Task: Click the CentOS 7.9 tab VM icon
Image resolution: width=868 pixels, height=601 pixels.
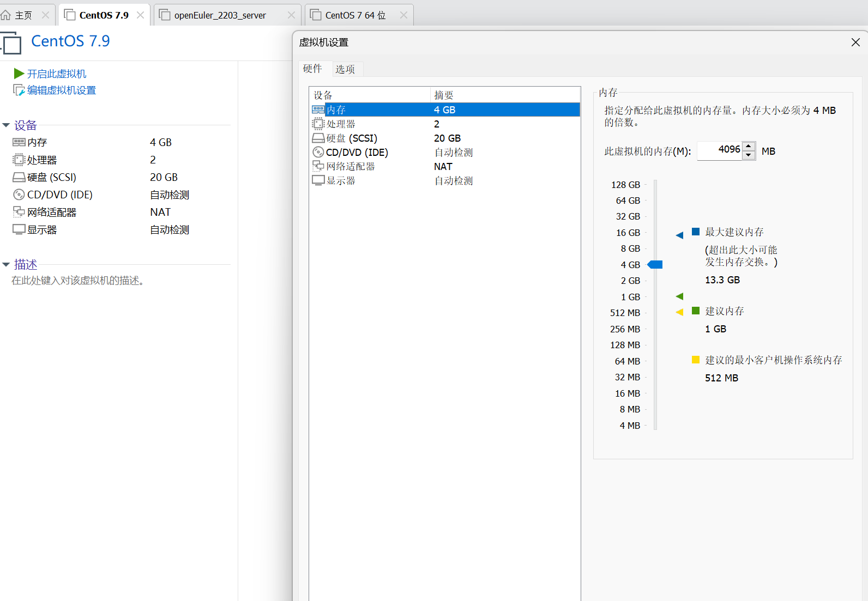Action: (70, 15)
